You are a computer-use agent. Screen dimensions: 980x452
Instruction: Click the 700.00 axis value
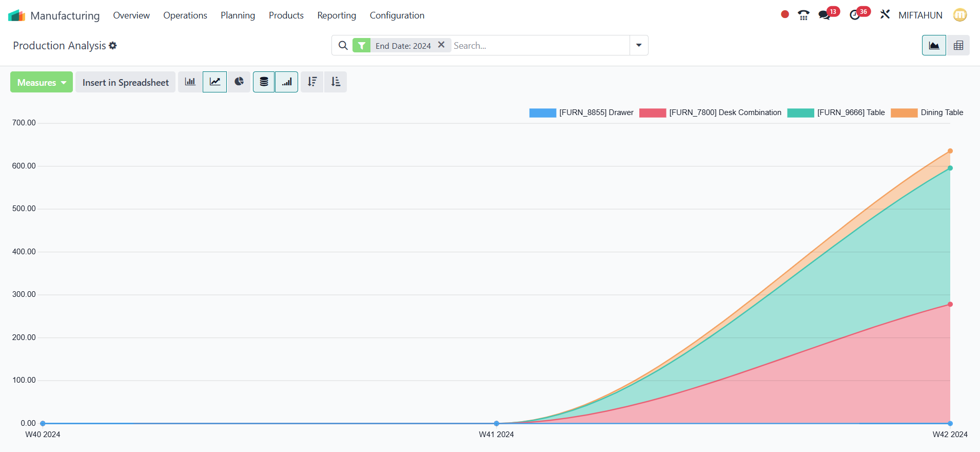point(24,123)
